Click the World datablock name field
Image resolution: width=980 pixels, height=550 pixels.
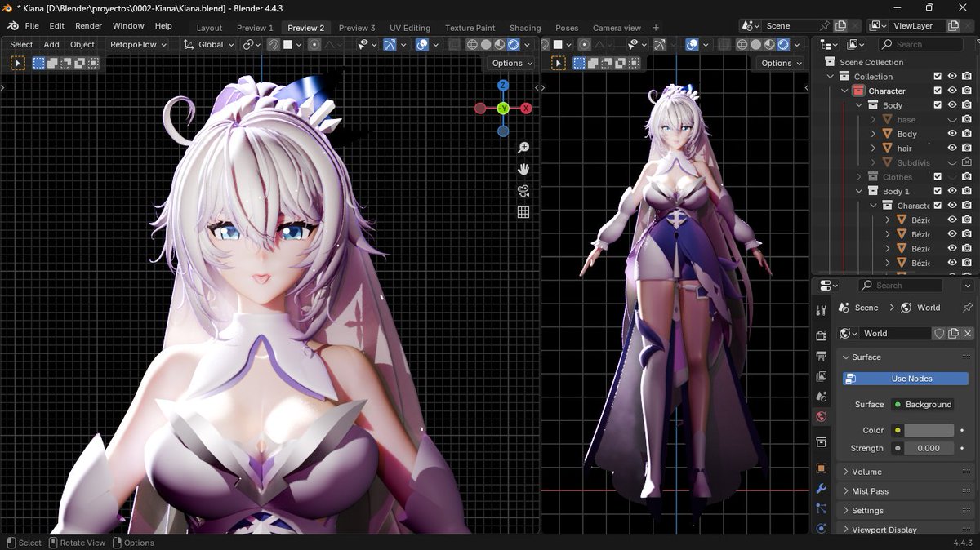click(x=895, y=333)
